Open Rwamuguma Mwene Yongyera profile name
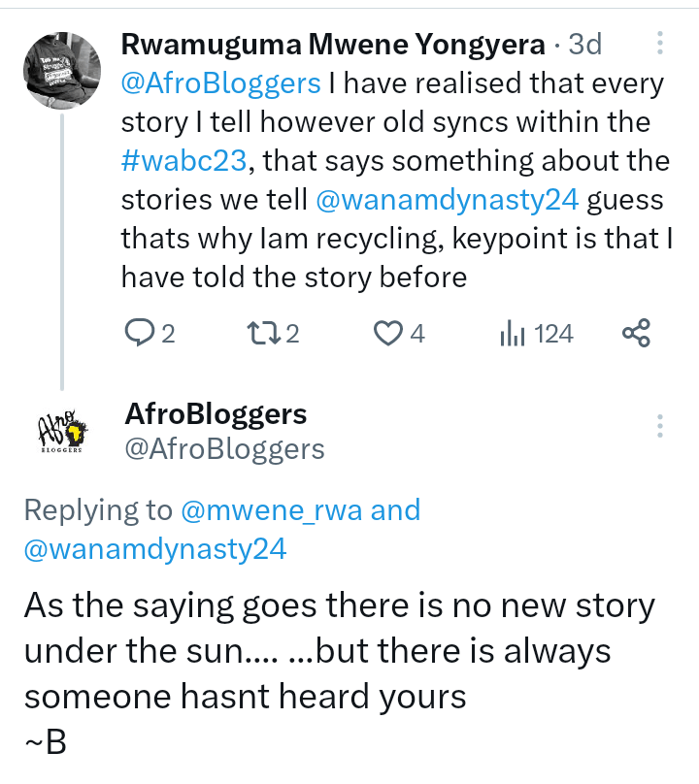Viewport: 699px width, 784px height. pos(334,45)
